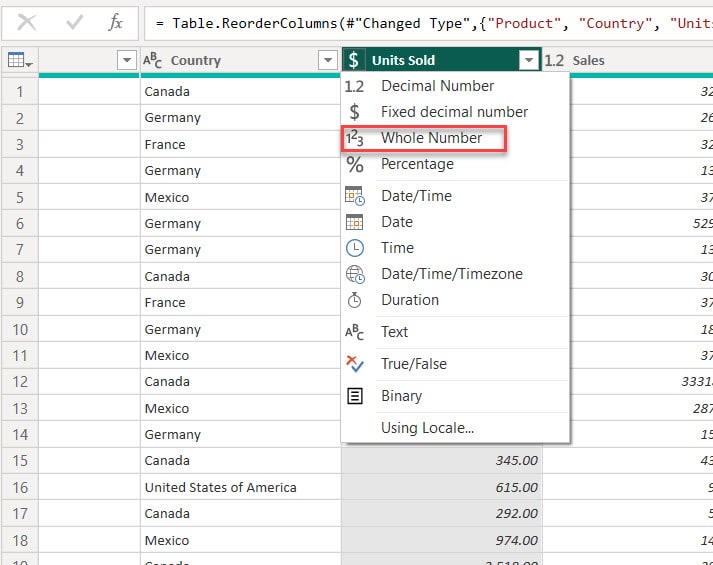The height and width of the screenshot is (565, 713).
Task: Click the 1.2 data type icon on Sales column
Action: (x=554, y=60)
